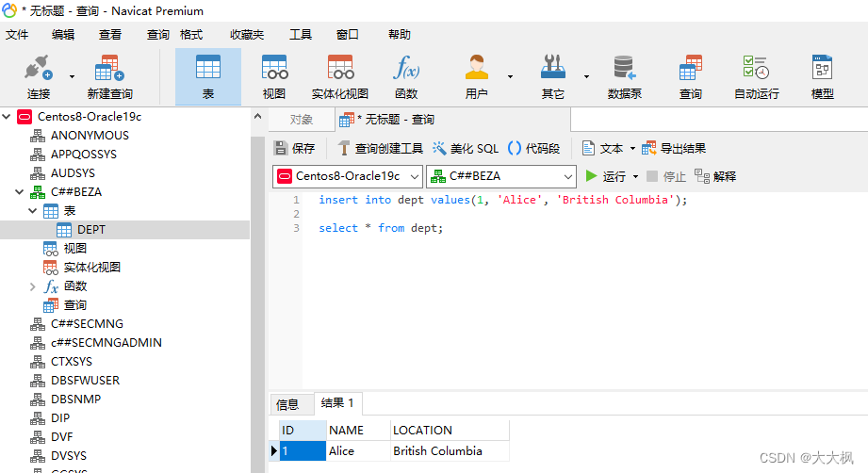Screen dimensions: 868x473
Task: Click the LOCATION column header
Action: 449,430
